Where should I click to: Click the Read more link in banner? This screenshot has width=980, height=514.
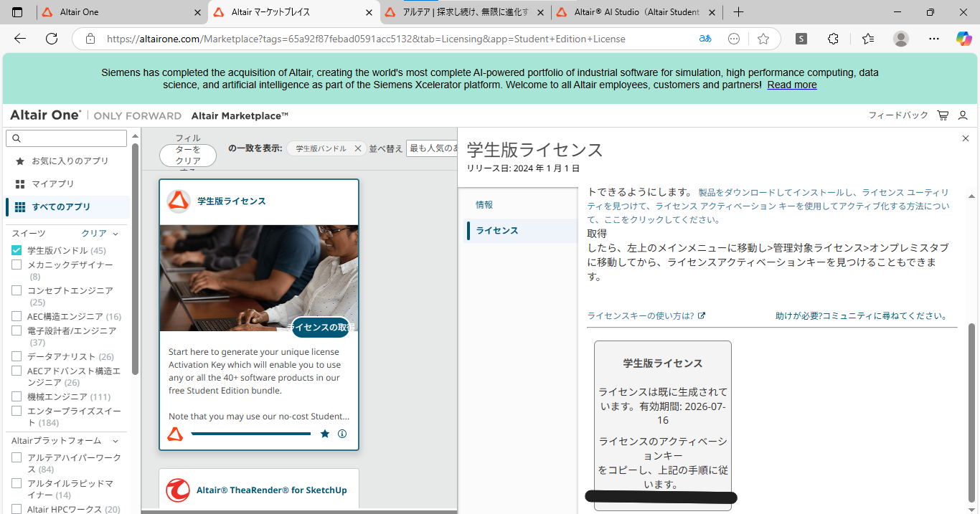click(x=792, y=85)
